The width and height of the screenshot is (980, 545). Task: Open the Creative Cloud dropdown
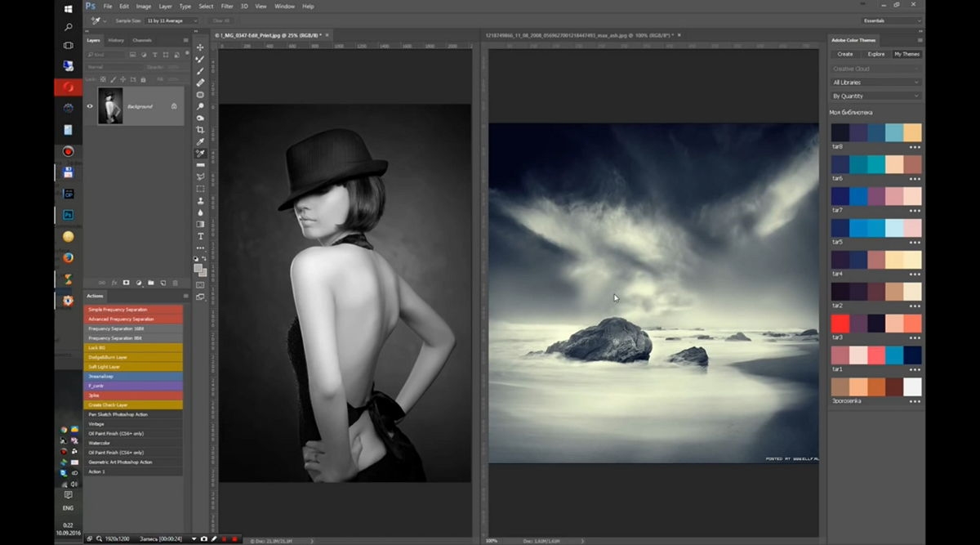click(x=875, y=69)
